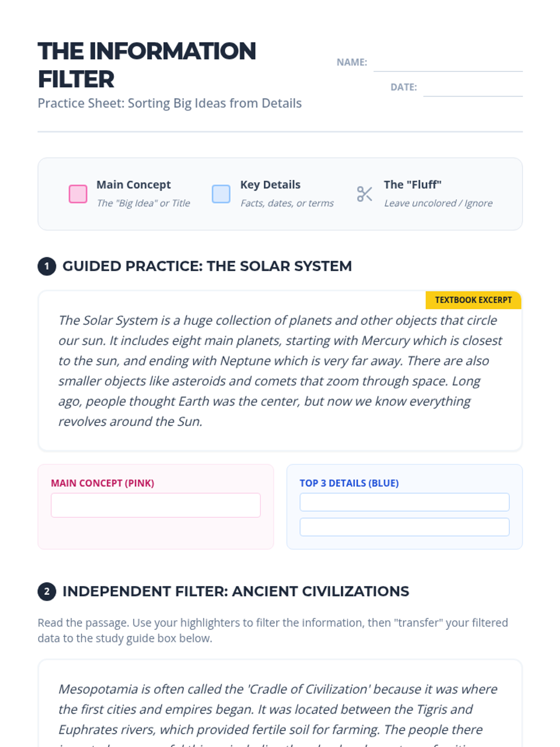560x747 pixels.
Task: Click the numbered circle 1 badge
Action: tap(47, 267)
